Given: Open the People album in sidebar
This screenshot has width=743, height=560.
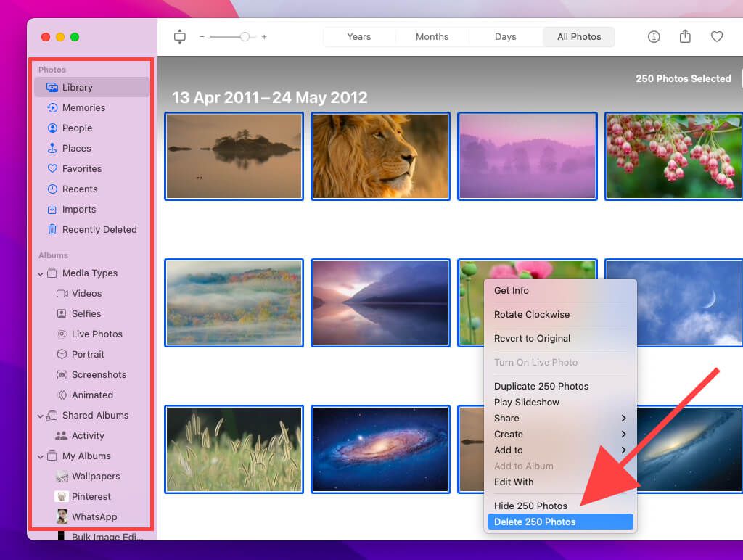Looking at the screenshot, I should (x=77, y=128).
